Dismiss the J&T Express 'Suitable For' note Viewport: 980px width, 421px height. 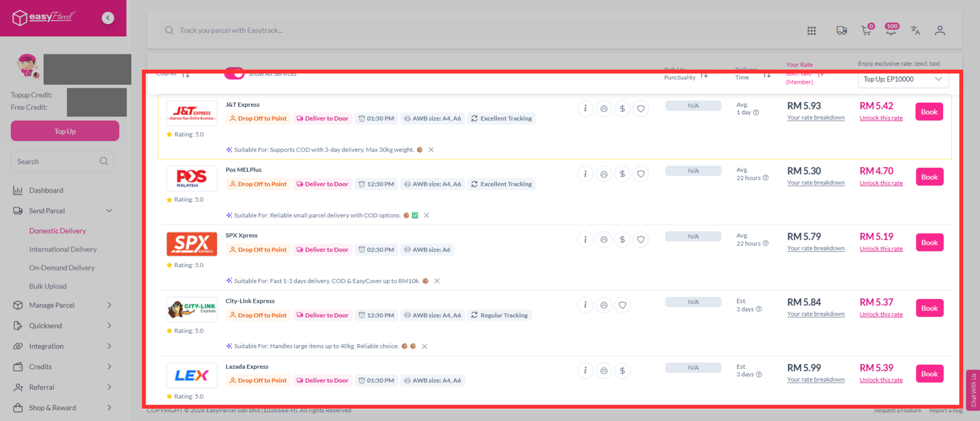[431, 150]
